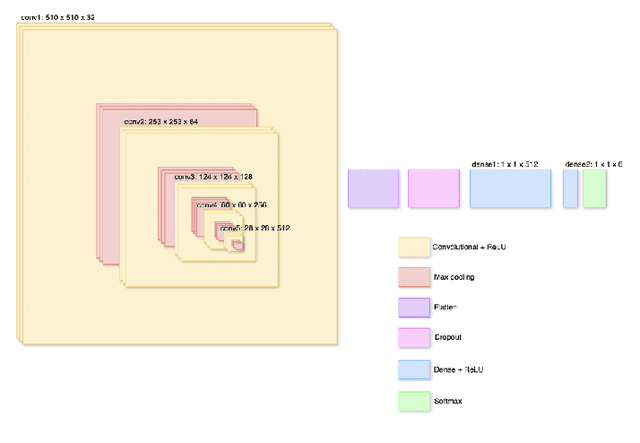
Task: Click the Max pooling legend text
Action: click(453, 277)
